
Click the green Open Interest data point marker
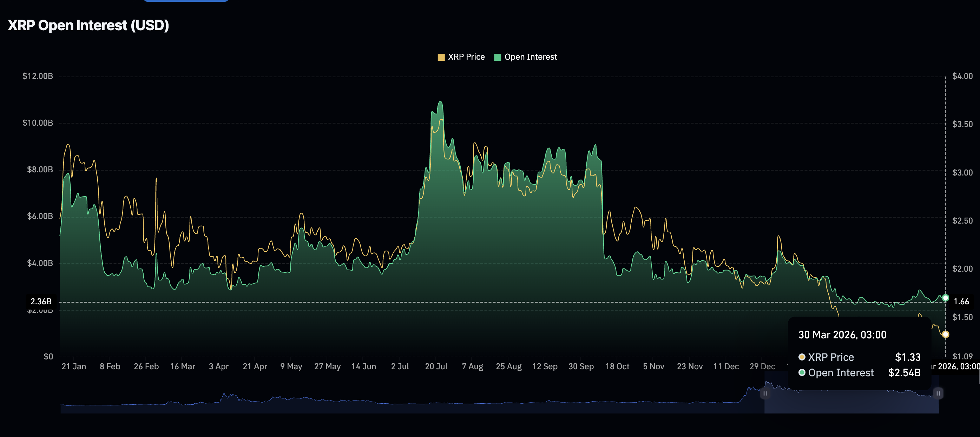coord(945,298)
